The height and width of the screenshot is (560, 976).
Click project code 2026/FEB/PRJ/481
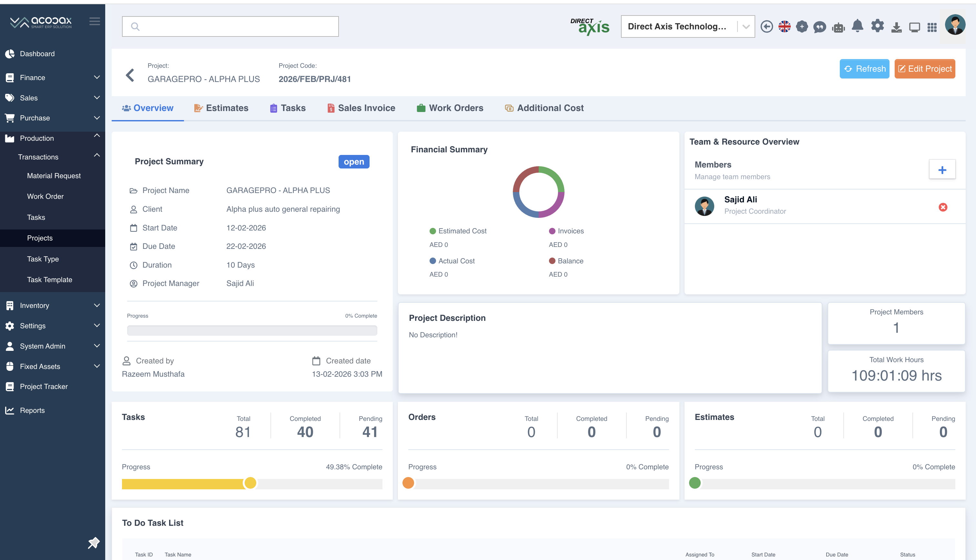[315, 79]
